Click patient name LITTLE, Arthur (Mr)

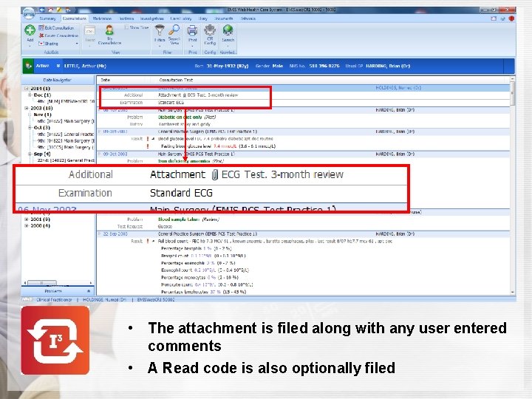click(x=85, y=66)
